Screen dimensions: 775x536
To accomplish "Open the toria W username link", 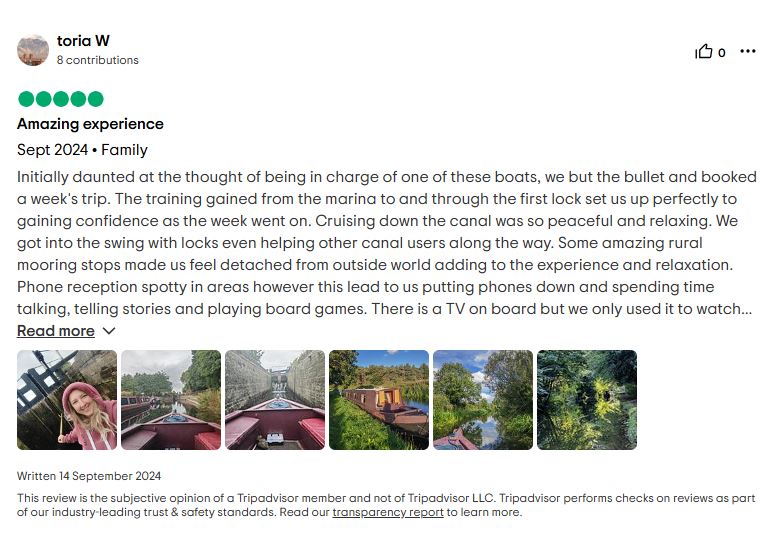I will 83,41.
